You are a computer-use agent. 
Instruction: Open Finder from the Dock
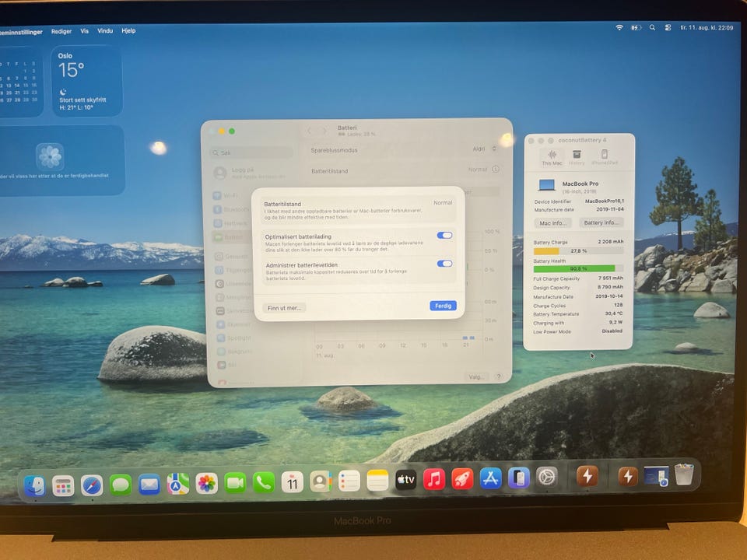coord(35,485)
